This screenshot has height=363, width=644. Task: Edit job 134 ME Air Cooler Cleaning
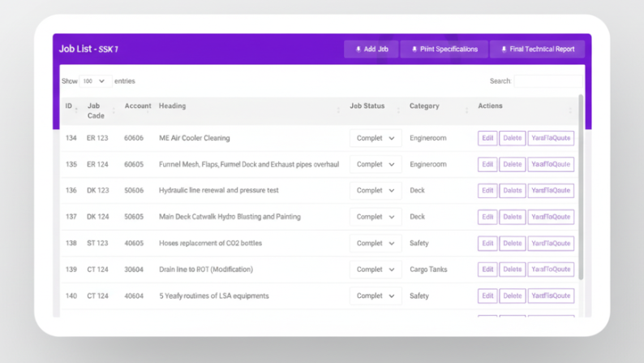[487, 138]
